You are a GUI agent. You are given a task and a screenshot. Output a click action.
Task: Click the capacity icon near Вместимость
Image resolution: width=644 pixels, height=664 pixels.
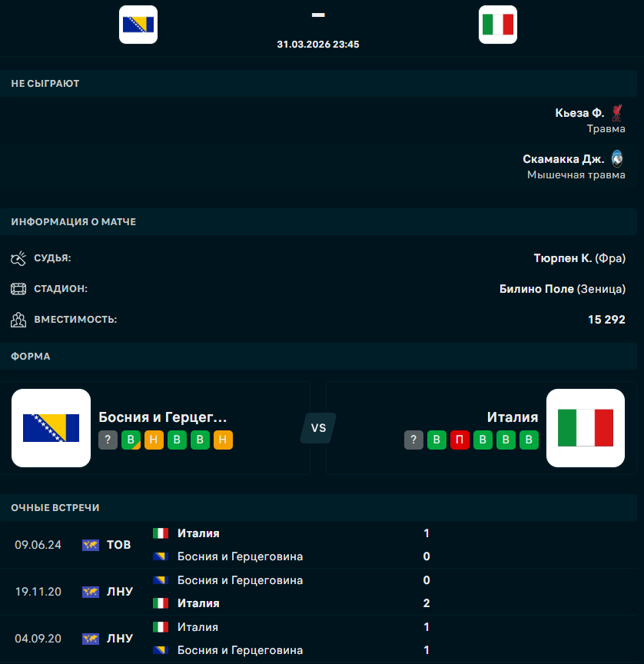18,319
